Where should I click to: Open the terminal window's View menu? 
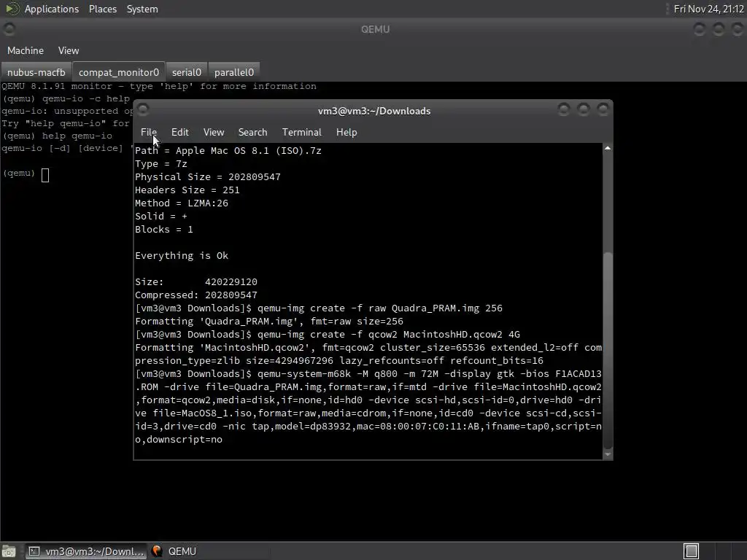(214, 132)
